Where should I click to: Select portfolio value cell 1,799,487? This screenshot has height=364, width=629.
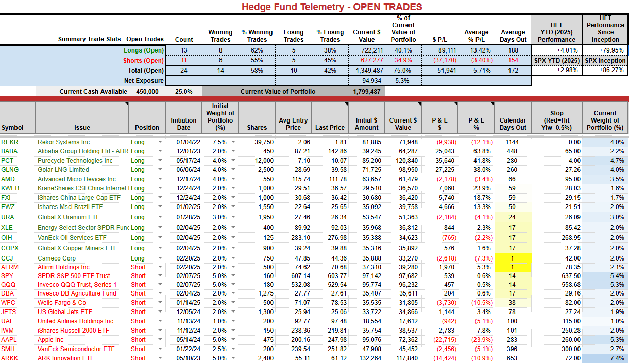pos(367,91)
